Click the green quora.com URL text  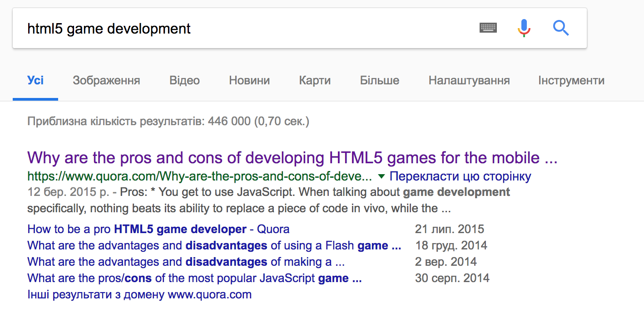(x=200, y=176)
